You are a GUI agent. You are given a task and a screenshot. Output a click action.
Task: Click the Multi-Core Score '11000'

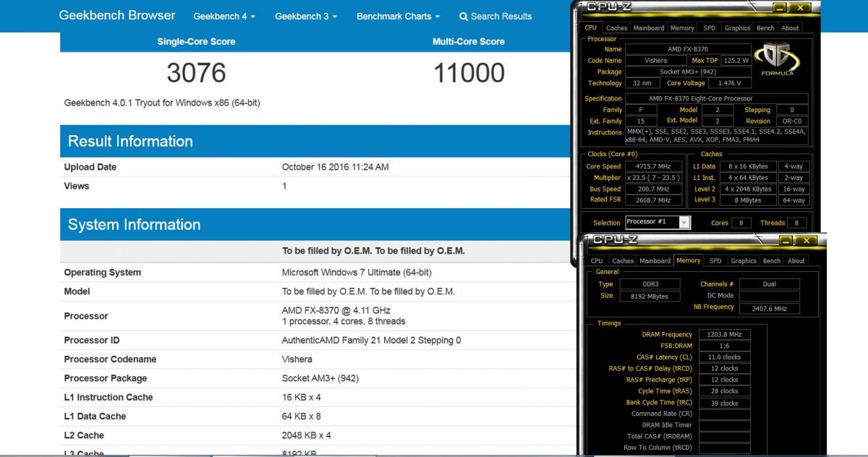[x=469, y=72]
